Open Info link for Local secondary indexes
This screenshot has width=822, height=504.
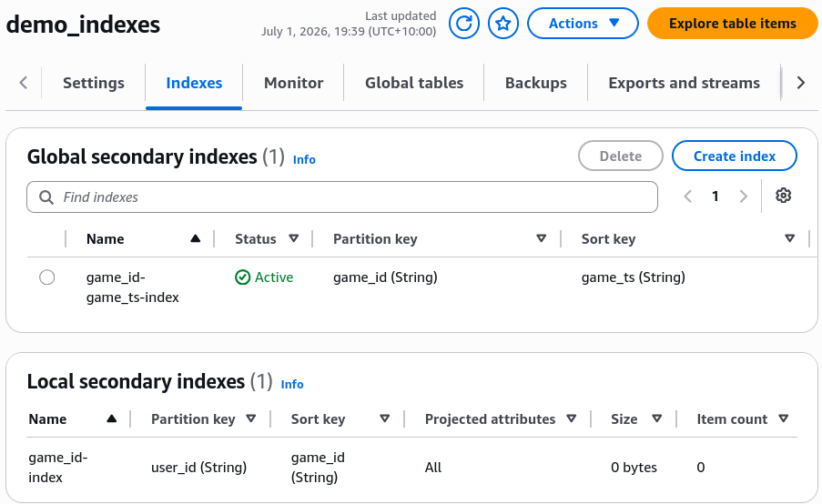click(292, 385)
